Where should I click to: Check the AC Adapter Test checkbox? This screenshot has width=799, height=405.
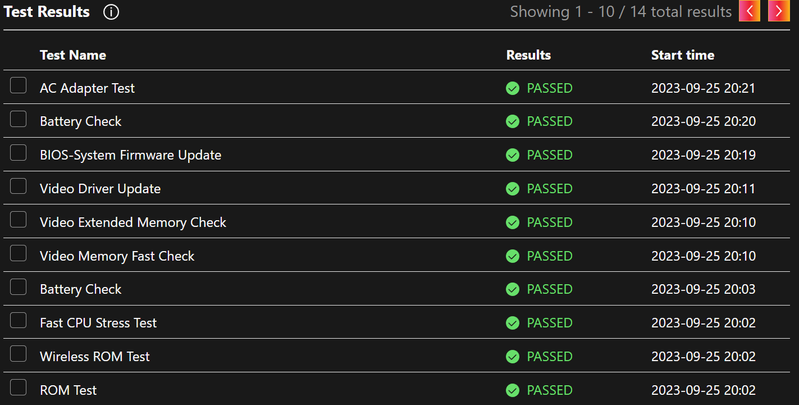[18, 86]
